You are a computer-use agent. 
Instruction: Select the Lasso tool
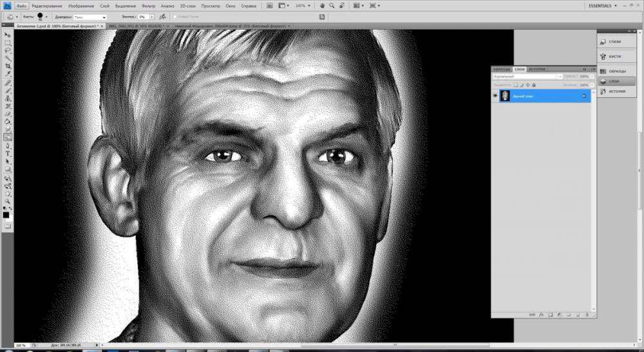(8, 50)
